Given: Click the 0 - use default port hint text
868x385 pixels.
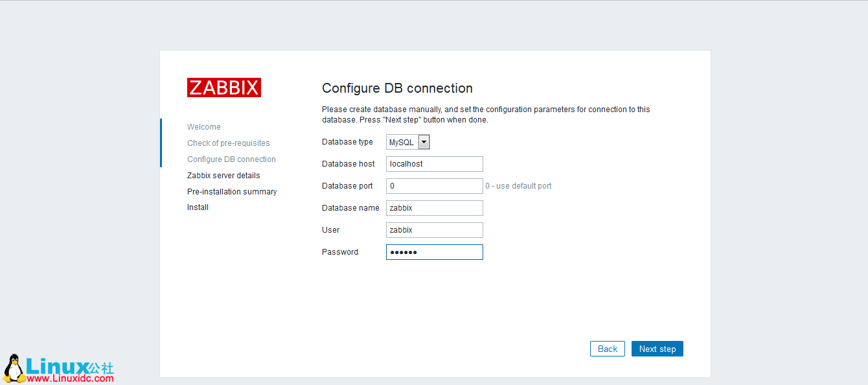Looking at the screenshot, I should tap(519, 185).
